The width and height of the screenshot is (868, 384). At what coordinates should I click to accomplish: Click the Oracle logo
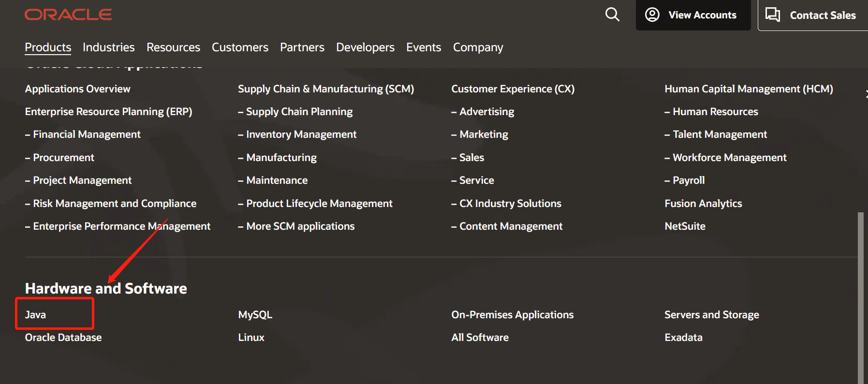click(x=68, y=15)
